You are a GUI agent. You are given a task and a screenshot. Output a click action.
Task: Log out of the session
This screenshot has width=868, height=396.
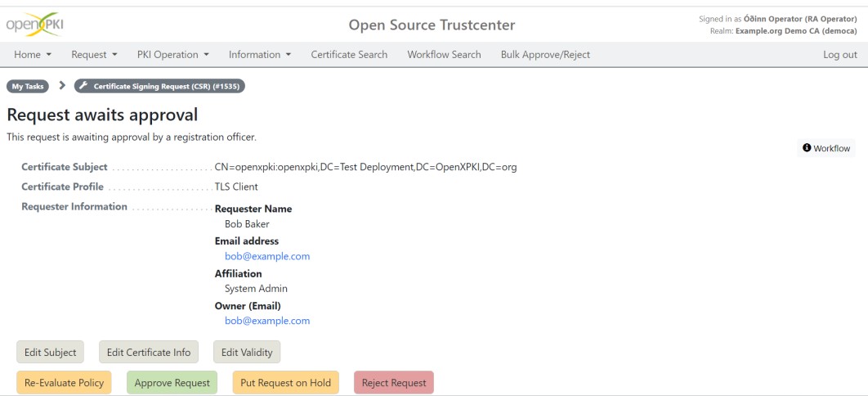point(839,54)
